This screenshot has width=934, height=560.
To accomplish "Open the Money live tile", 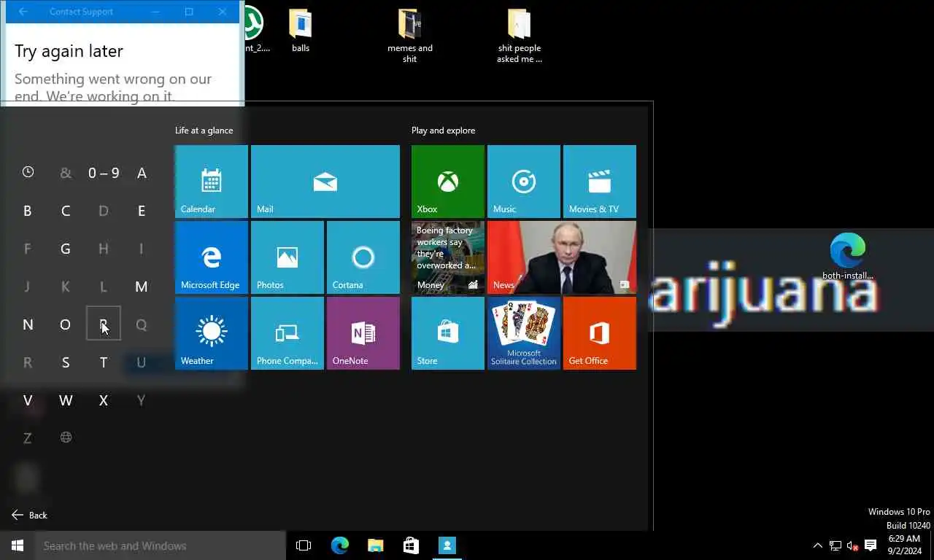I will (448, 257).
